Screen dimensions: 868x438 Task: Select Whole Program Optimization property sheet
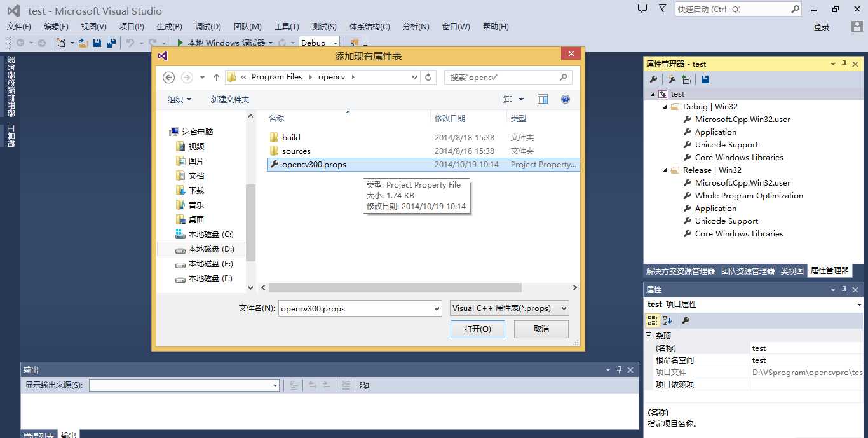coord(749,196)
